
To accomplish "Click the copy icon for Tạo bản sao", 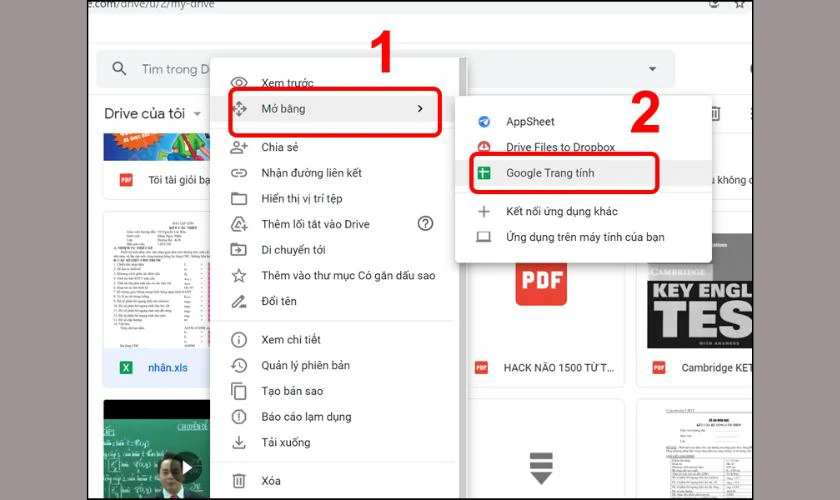I will (x=239, y=391).
